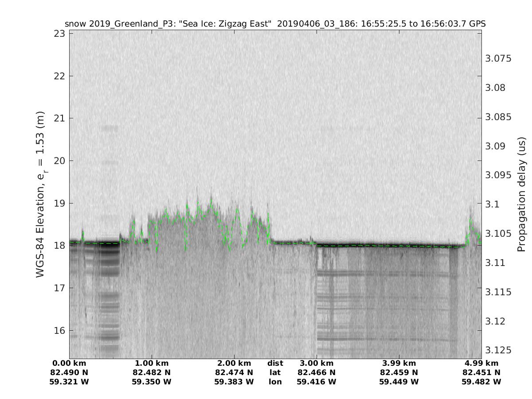
Task: Click the 19 tick on elevation axis
Action: coord(60,203)
